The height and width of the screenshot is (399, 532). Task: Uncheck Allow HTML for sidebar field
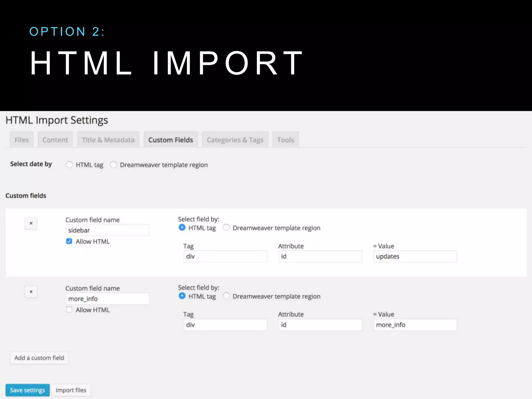[69, 241]
